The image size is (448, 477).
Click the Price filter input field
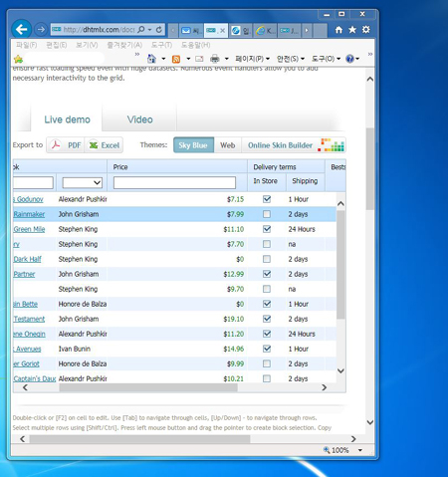pos(174,182)
